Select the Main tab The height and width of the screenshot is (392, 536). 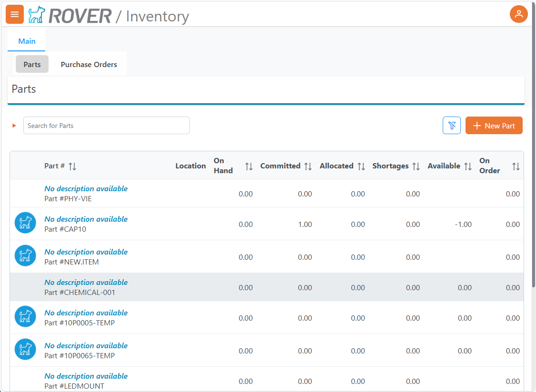tap(27, 41)
